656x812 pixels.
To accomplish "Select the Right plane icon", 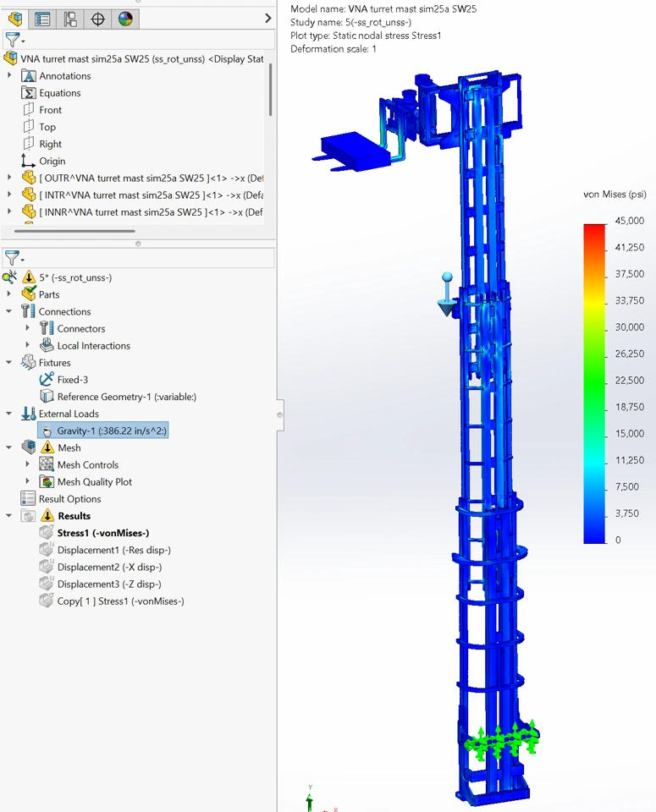I will click(x=29, y=144).
